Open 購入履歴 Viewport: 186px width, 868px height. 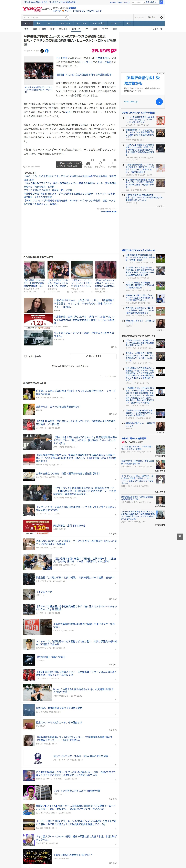(x=152, y=18)
